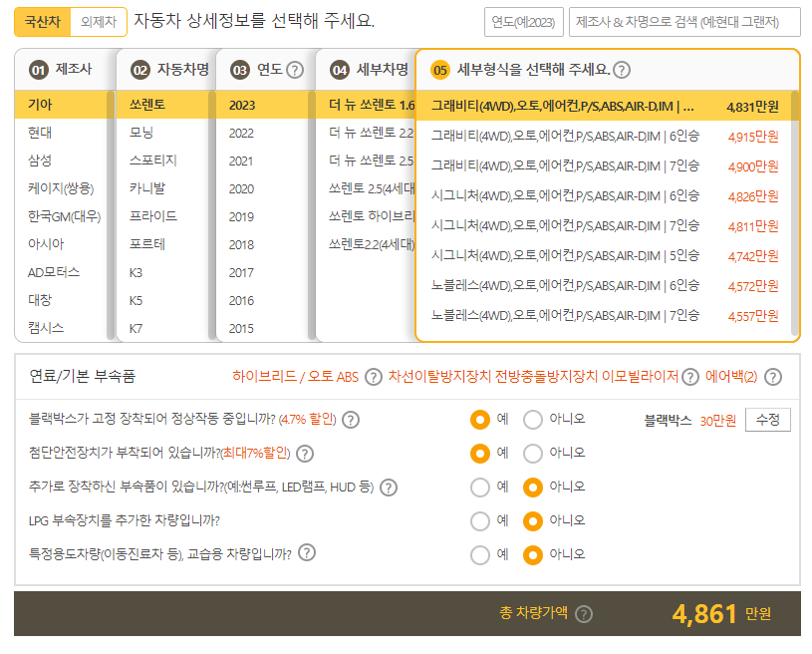Select car model 카니발
This screenshot has width=812, height=654.
pos(162,188)
